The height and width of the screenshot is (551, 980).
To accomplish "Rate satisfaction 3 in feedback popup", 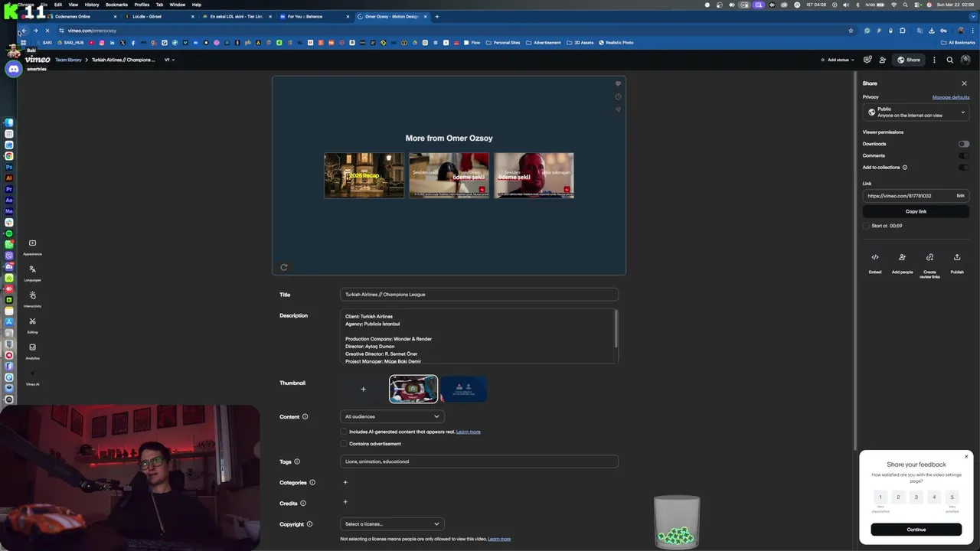I will tap(916, 497).
